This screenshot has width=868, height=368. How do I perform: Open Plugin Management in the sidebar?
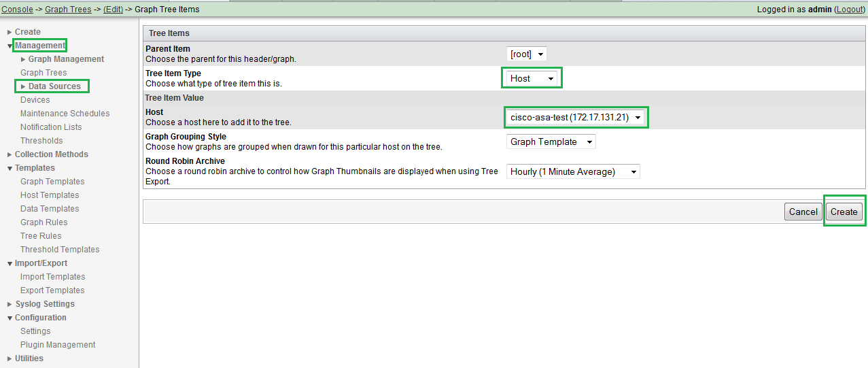tap(58, 345)
